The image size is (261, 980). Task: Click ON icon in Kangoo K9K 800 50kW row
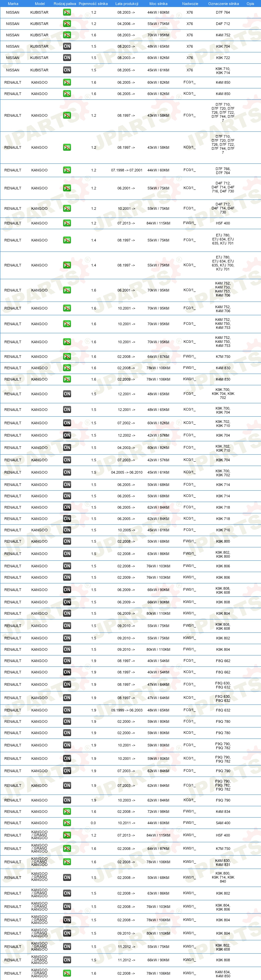(67, 541)
